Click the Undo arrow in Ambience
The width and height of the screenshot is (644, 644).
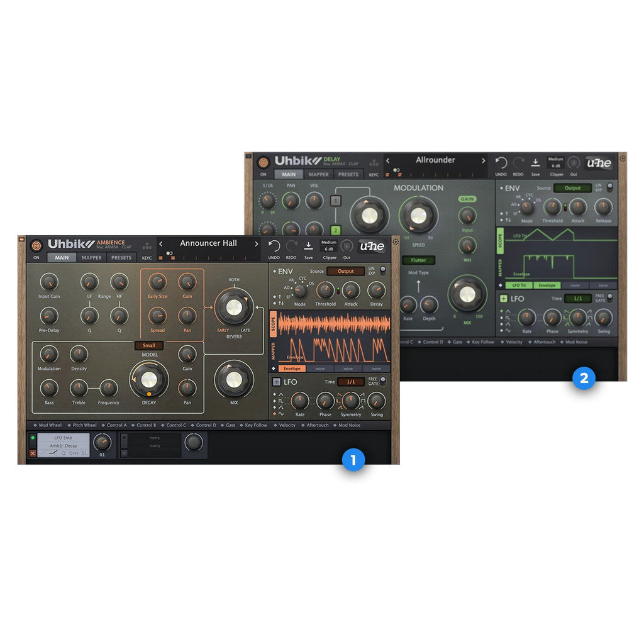point(274,246)
